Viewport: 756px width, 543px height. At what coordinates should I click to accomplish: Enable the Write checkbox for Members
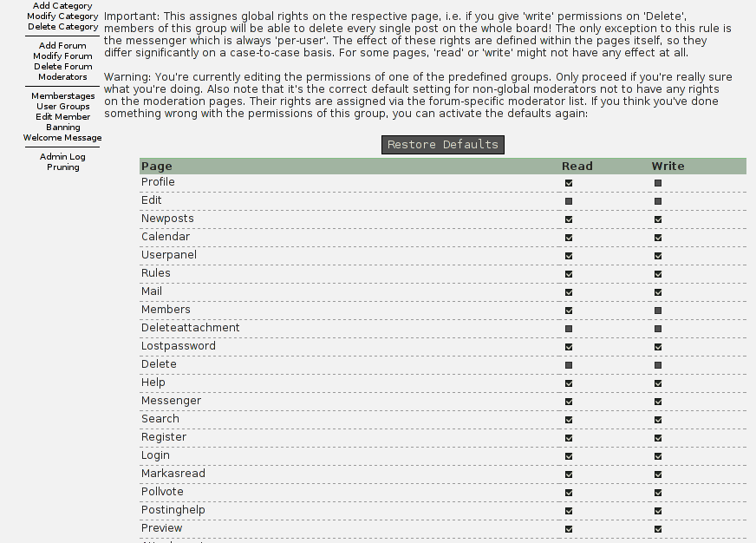(x=659, y=311)
